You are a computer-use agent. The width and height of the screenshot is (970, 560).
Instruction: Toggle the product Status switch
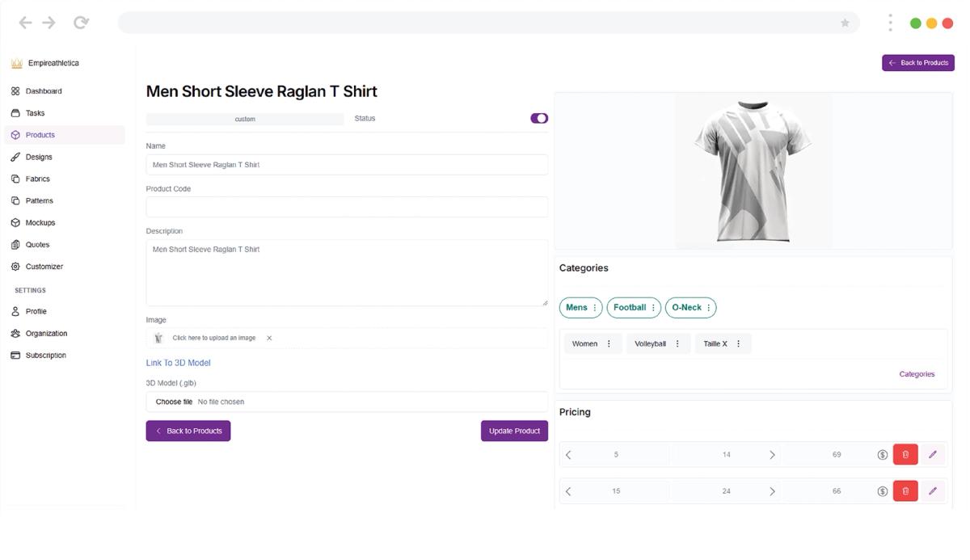click(x=538, y=118)
